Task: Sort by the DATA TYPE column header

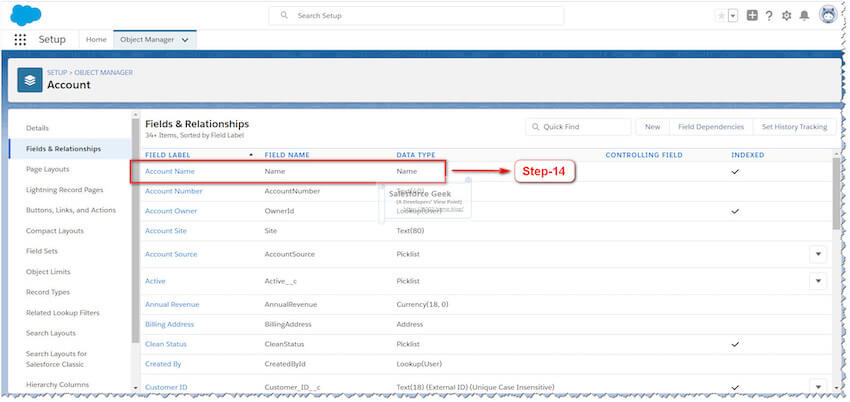Action: (x=416, y=155)
